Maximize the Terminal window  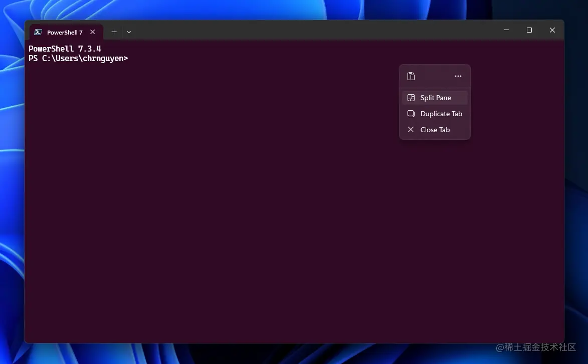(529, 30)
